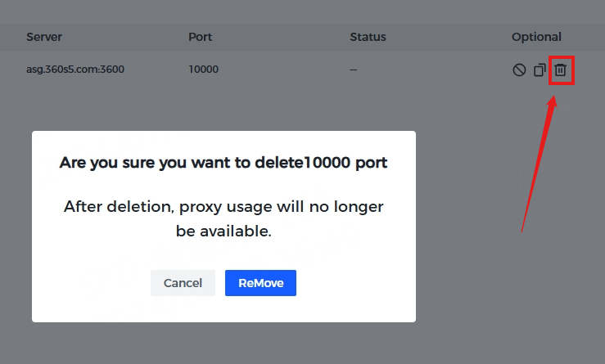The height and width of the screenshot is (364, 605).
Task: Click the Status column header
Action: pyautogui.click(x=368, y=37)
